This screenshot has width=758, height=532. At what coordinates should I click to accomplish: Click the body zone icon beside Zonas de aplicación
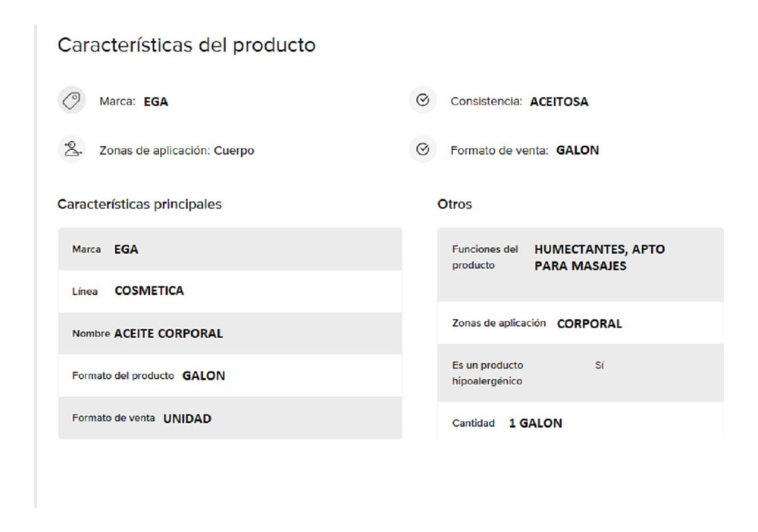coord(70,150)
